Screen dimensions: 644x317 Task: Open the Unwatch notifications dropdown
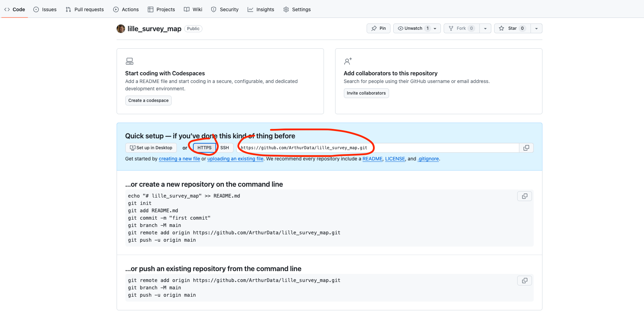(417, 28)
